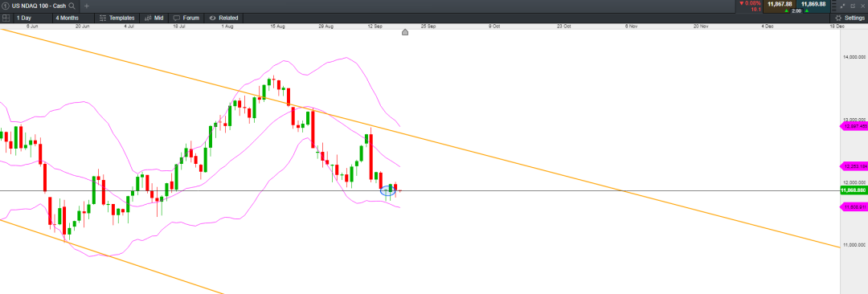Click the 11,608.911 lower band label
This screenshot has width=868, height=294.
coord(854,206)
